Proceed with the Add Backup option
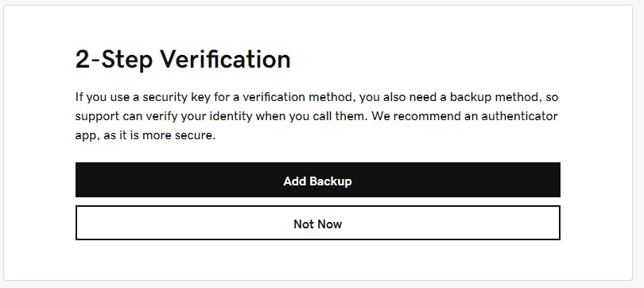 pyautogui.click(x=317, y=180)
